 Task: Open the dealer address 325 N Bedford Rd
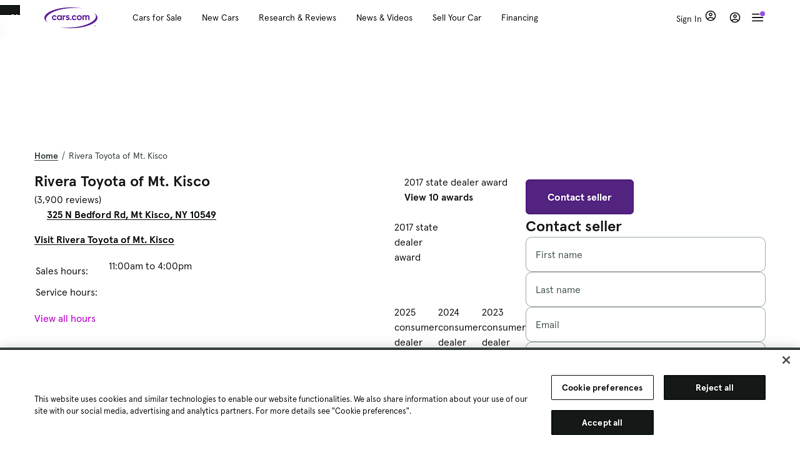[131, 215]
